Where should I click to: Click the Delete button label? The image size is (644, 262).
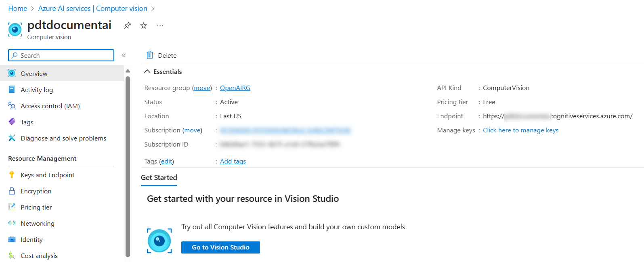167,56
